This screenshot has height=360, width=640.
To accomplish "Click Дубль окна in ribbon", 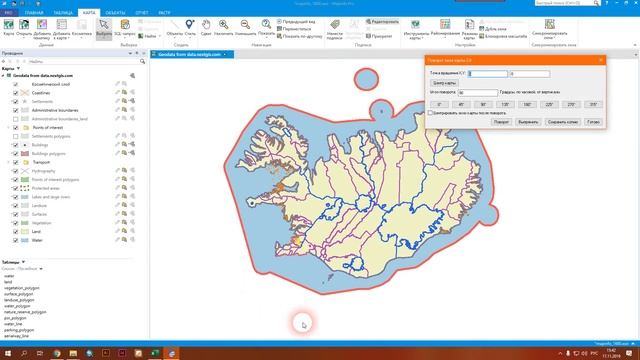I will pos(493,29).
